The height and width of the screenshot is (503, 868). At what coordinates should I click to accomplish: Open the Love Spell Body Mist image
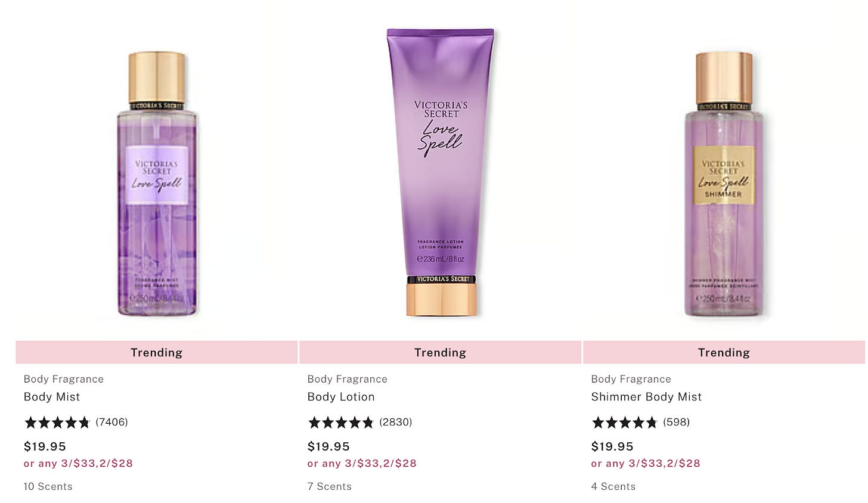coord(157,184)
